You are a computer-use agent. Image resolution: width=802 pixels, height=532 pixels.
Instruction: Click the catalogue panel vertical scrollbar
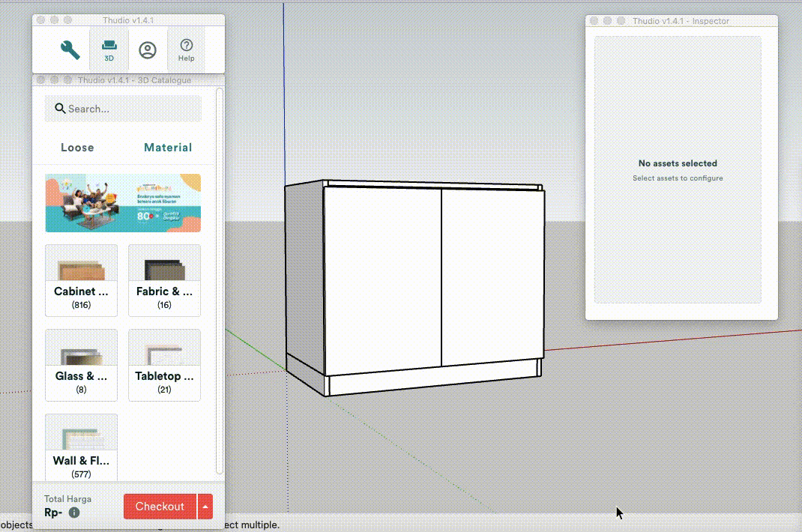220,281
